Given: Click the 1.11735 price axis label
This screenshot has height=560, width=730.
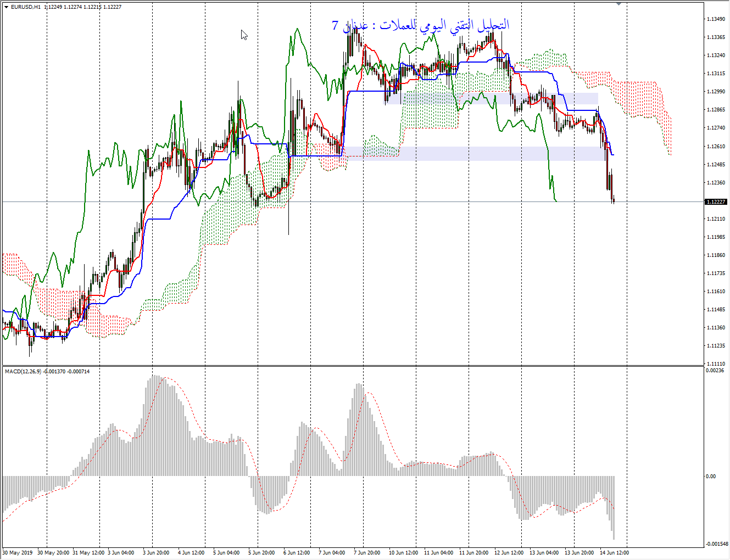Looking at the screenshot, I should click(716, 273).
